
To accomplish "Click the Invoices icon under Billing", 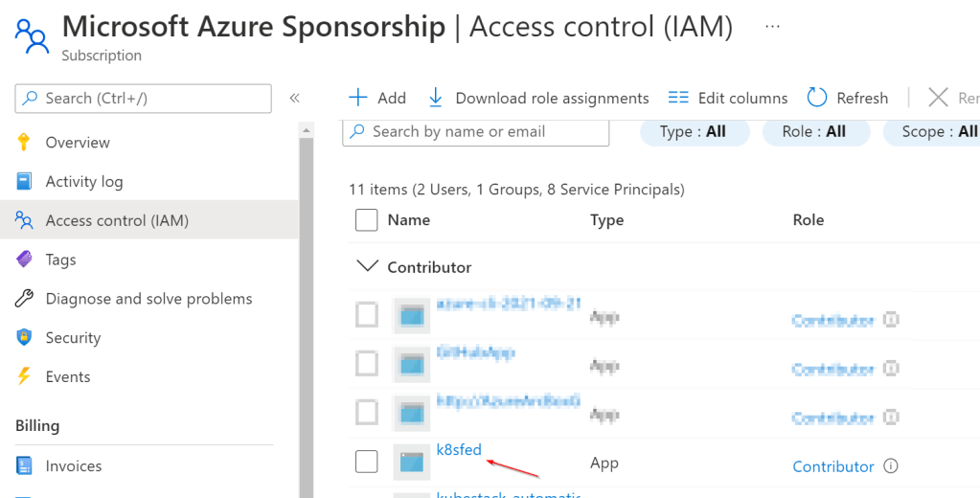I will coord(25,466).
